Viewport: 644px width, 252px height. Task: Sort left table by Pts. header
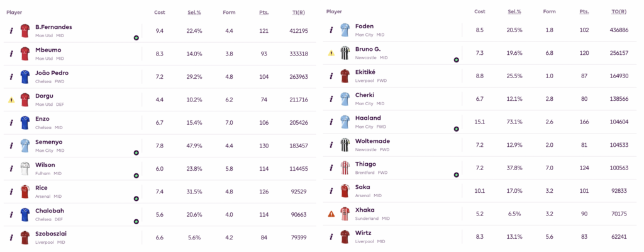(264, 12)
